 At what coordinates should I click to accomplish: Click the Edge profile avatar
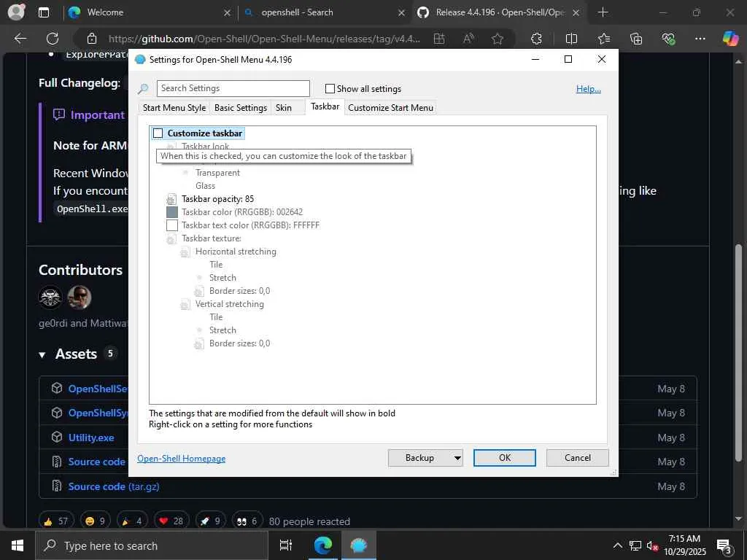coord(16,12)
